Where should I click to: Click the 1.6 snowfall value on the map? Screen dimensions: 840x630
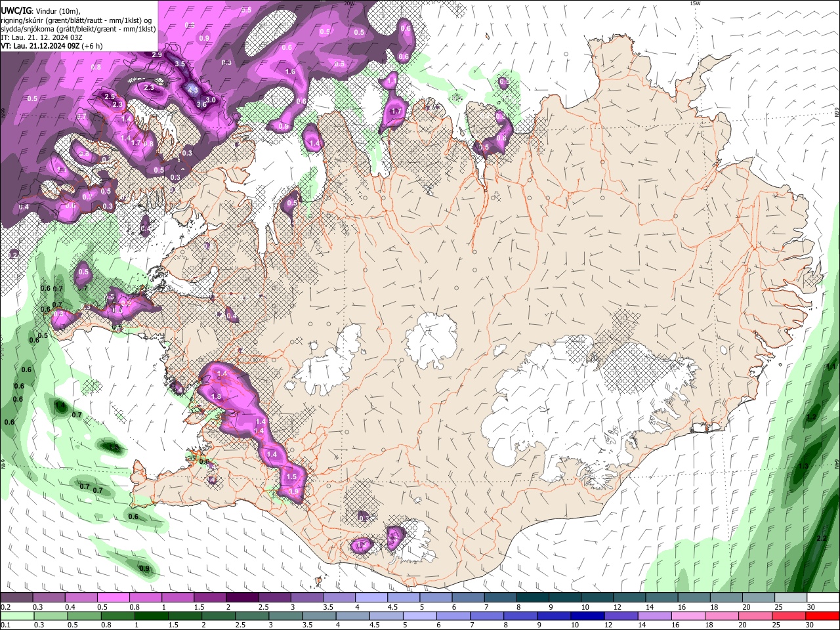click(290, 72)
